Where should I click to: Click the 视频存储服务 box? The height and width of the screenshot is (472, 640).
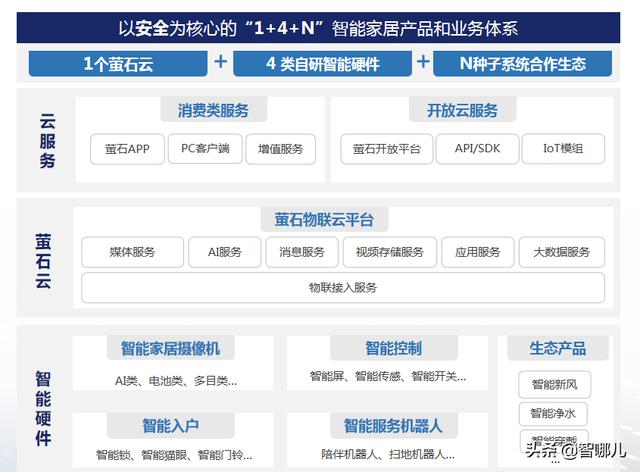click(x=390, y=252)
